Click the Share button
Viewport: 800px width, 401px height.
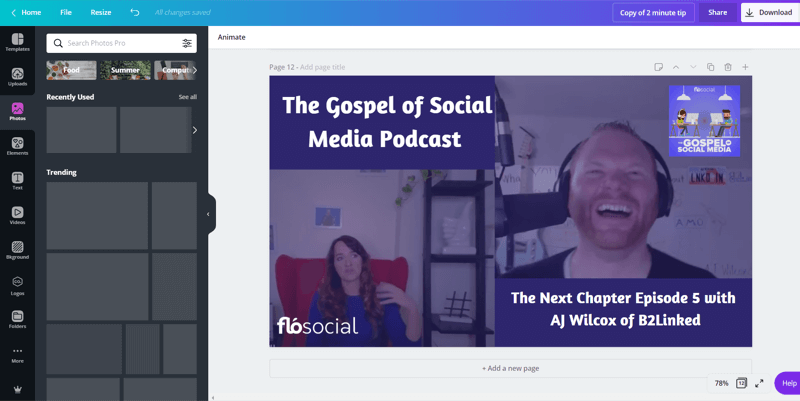click(x=717, y=13)
